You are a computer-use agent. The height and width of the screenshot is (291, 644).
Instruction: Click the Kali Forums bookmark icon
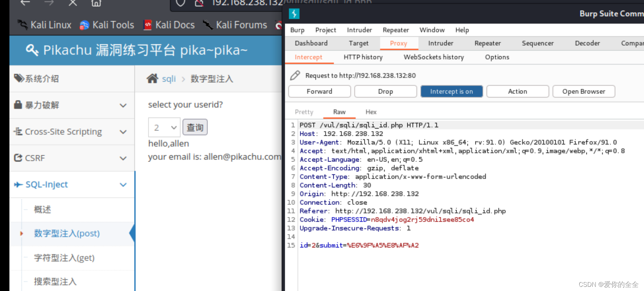pyautogui.click(x=208, y=25)
